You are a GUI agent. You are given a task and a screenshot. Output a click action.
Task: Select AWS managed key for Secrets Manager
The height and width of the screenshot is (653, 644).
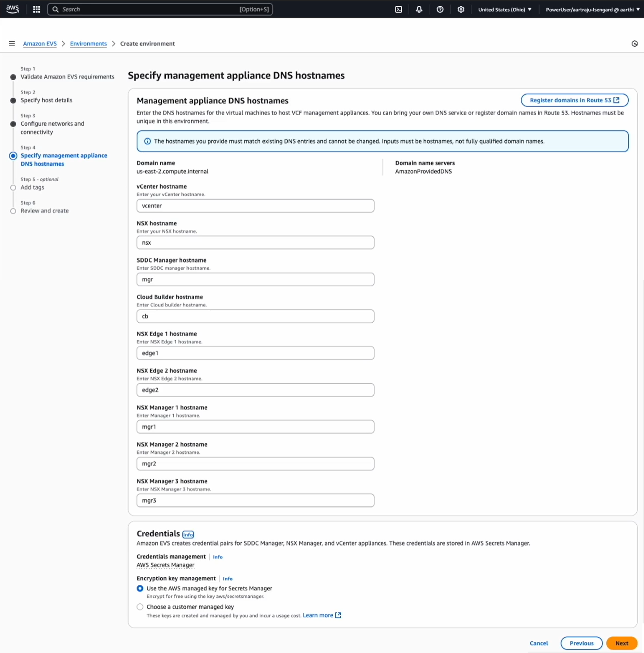[140, 588]
